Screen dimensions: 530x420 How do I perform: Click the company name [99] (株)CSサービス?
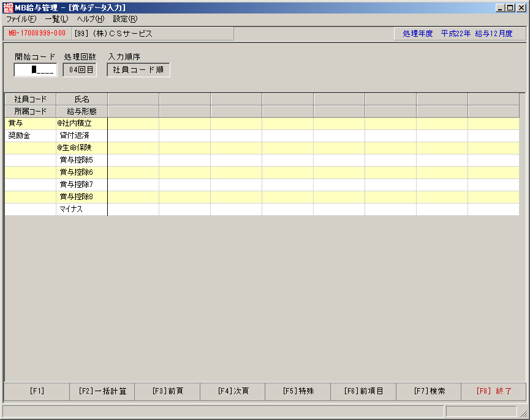coord(113,34)
